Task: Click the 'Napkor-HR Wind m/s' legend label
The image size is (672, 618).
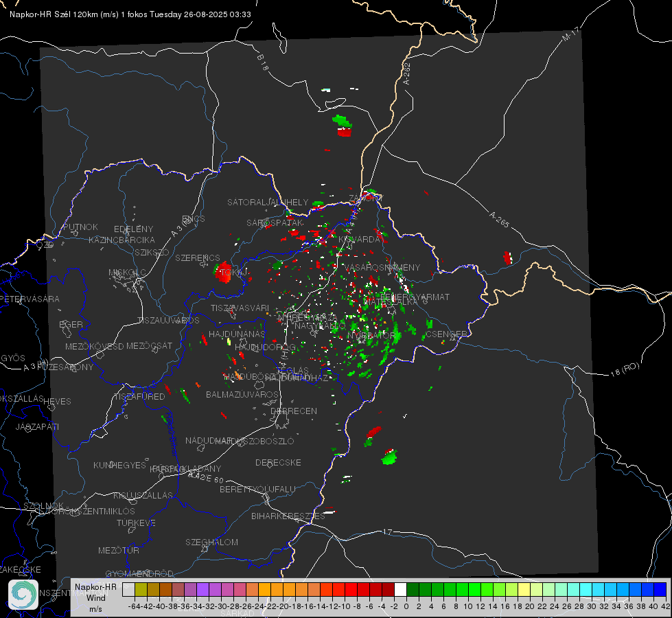Action: 95,597
